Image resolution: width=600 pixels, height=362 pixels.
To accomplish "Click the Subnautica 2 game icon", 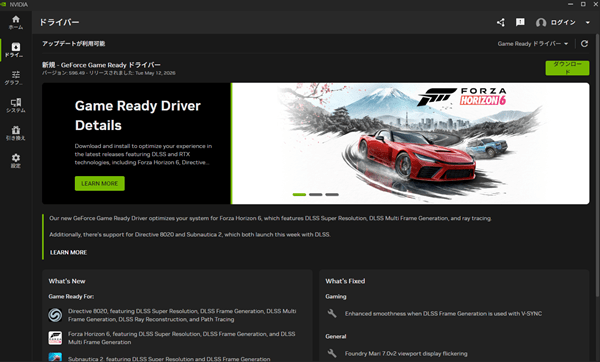I will tap(55, 357).
